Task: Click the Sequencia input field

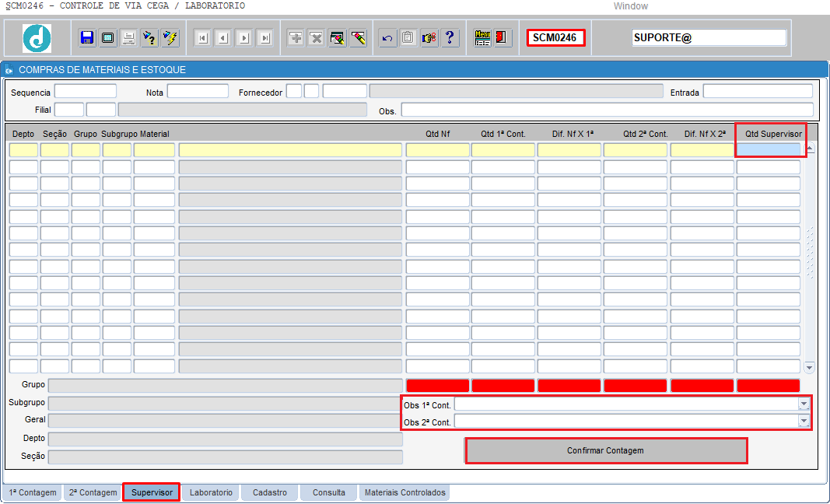Action: tap(86, 91)
